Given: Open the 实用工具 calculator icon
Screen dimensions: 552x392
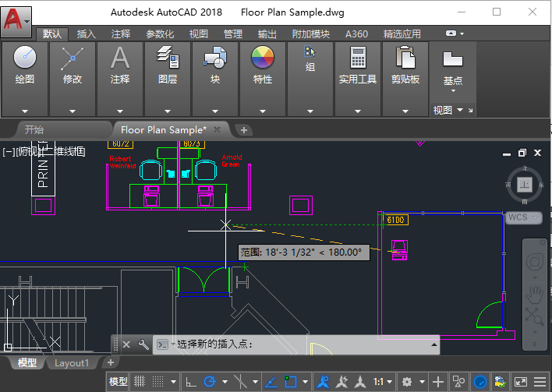Looking at the screenshot, I should [x=358, y=58].
